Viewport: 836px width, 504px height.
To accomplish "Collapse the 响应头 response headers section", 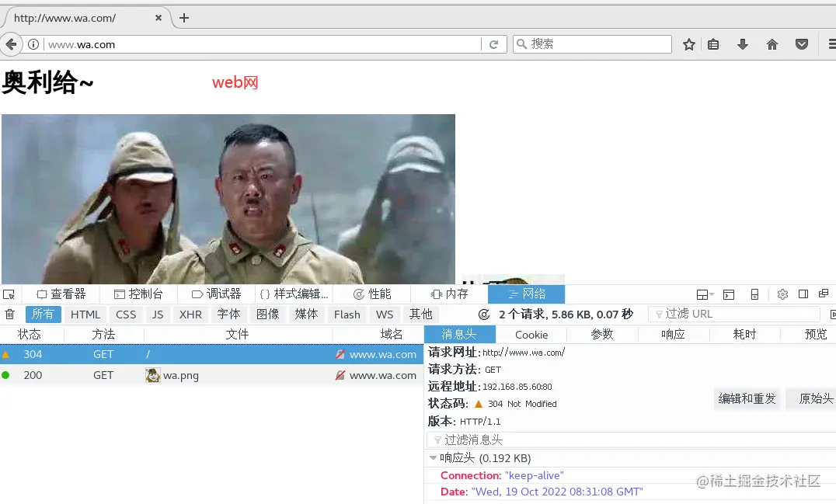I will click(x=433, y=457).
